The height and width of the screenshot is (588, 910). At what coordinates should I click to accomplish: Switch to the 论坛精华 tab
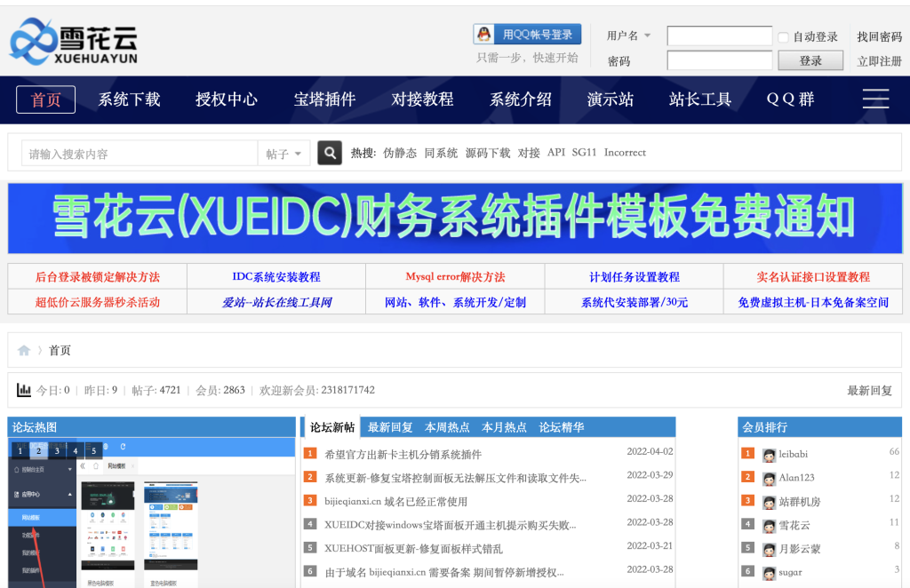(x=561, y=427)
